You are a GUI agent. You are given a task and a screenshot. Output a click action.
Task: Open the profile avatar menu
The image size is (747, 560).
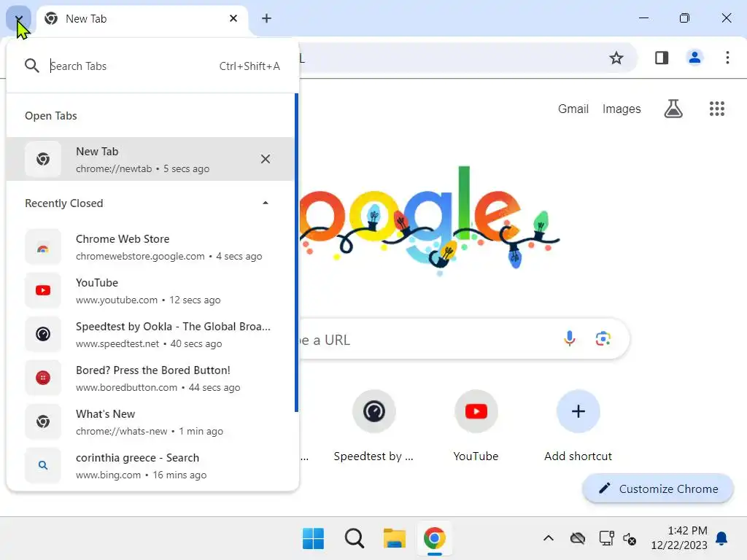pyautogui.click(x=694, y=58)
